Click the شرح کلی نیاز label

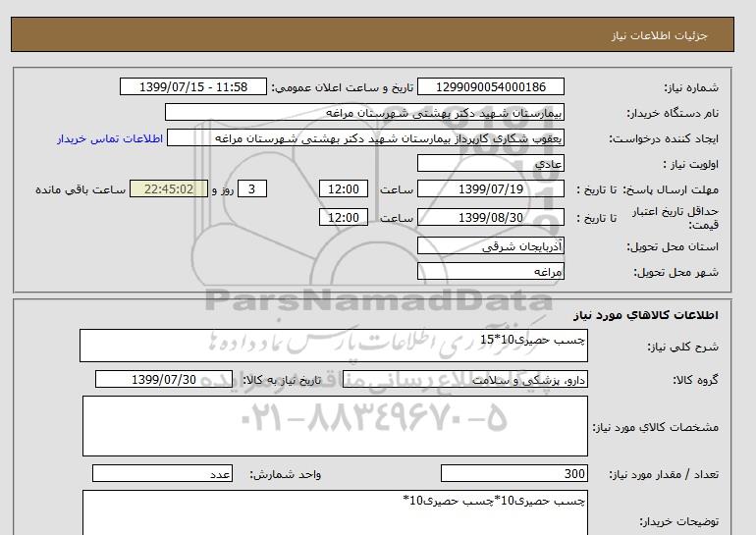tap(682, 347)
